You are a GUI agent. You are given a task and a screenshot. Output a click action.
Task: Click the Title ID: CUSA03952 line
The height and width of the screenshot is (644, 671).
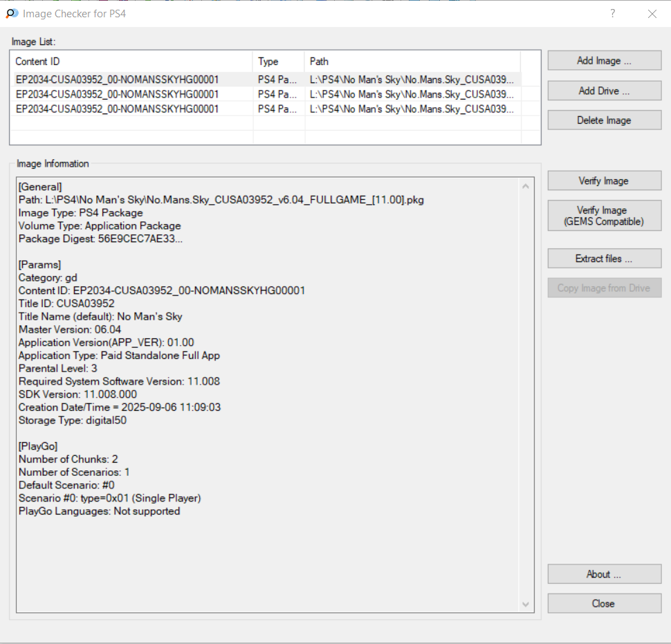click(x=66, y=304)
